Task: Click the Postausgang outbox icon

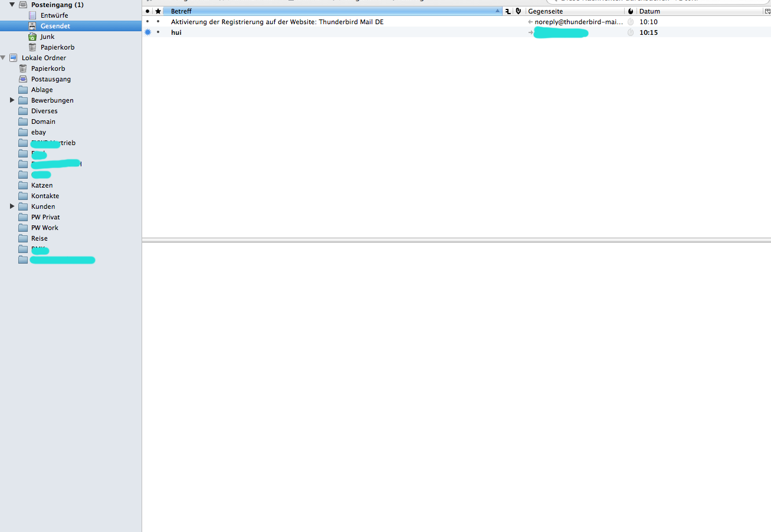Action: pyautogui.click(x=23, y=79)
